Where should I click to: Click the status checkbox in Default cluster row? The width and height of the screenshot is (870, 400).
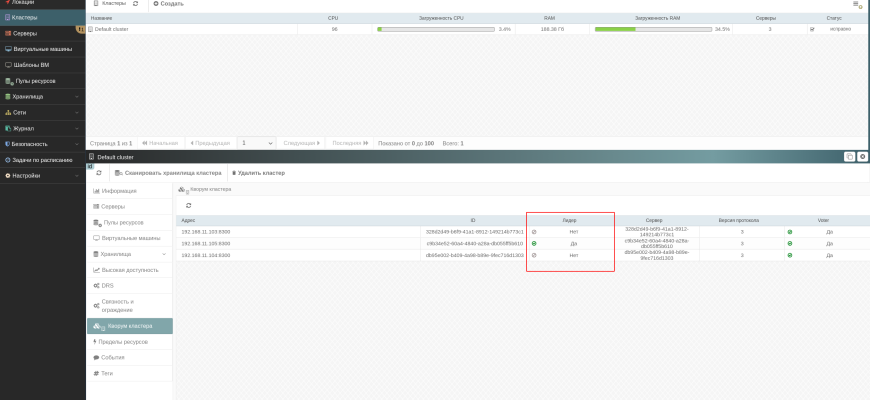coord(812,29)
